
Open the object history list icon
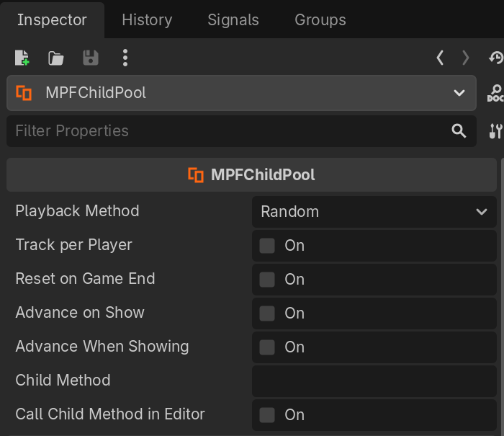click(x=495, y=58)
